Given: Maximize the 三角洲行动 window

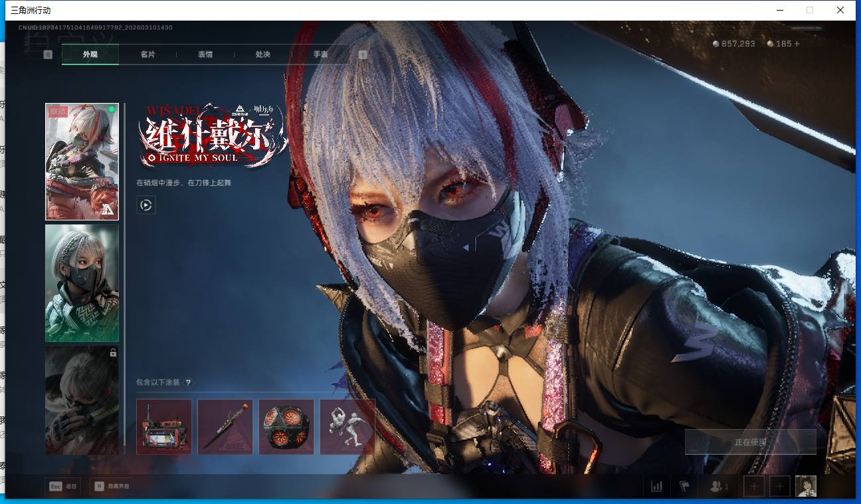Looking at the screenshot, I should coord(810,11).
